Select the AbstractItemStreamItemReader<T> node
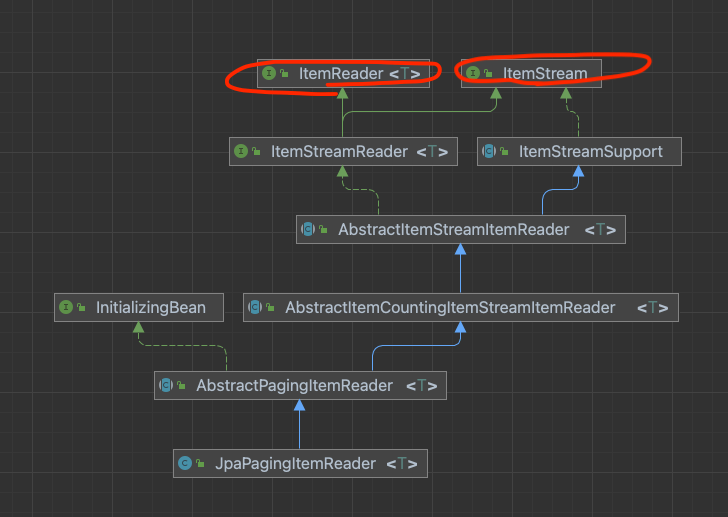Image resolution: width=728 pixels, height=517 pixels. [461, 229]
